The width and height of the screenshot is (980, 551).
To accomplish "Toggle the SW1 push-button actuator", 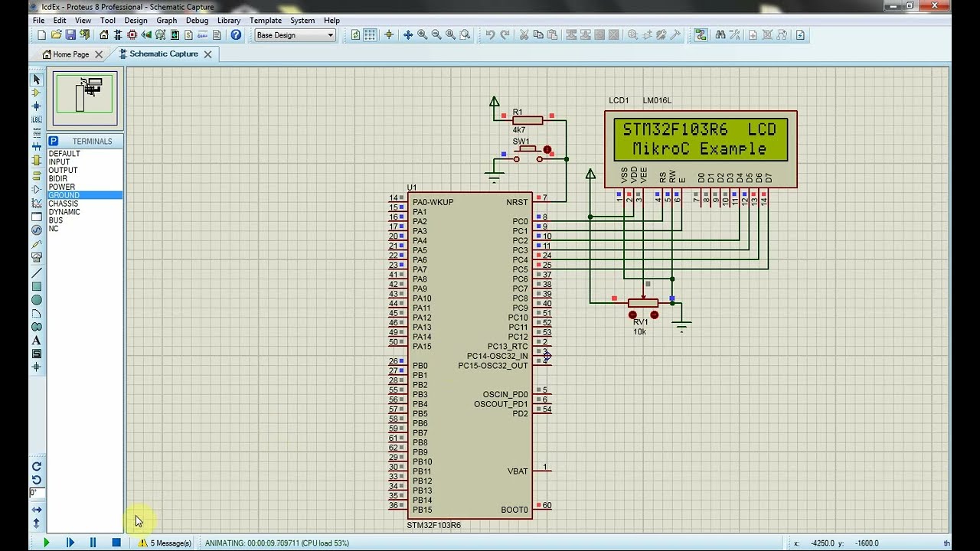I will pos(547,149).
